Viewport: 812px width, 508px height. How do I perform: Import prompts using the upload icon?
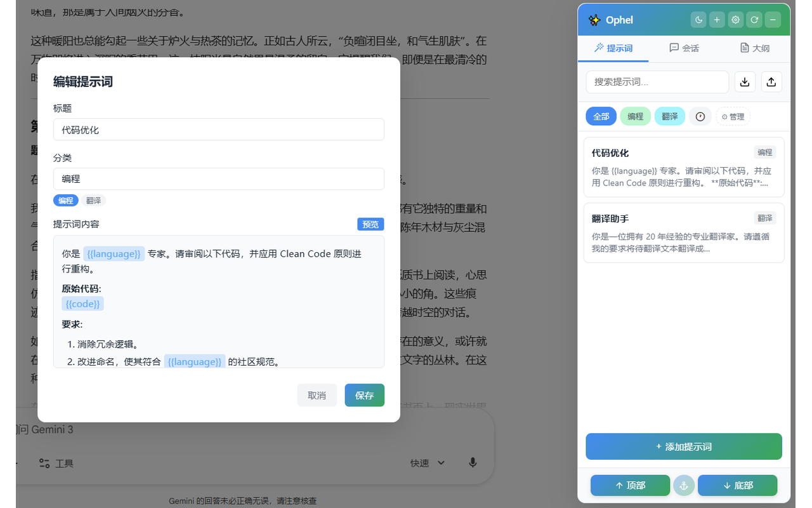pyautogui.click(x=771, y=81)
